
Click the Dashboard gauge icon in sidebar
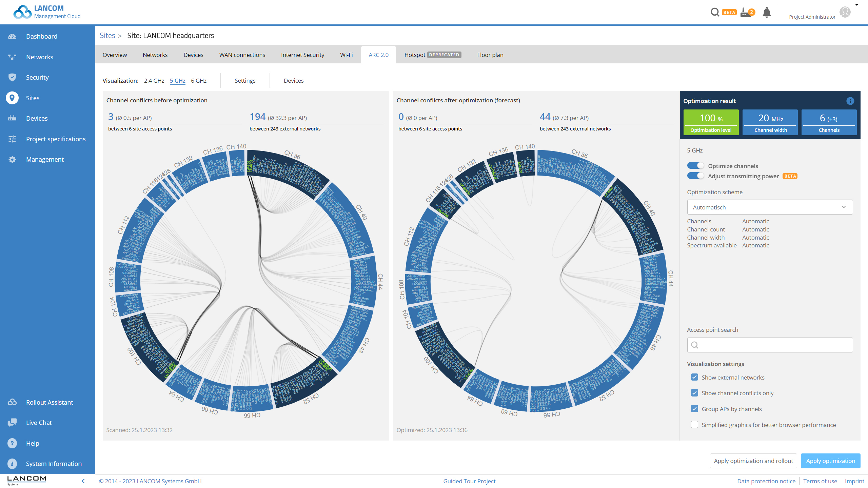tap(12, 37)
